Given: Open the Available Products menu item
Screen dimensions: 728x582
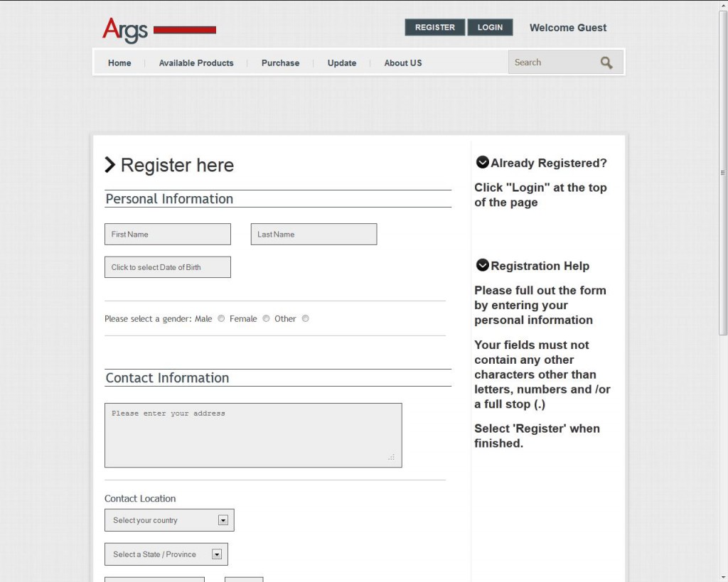Looking at the screenshot, I should click(x=196, y=63).
